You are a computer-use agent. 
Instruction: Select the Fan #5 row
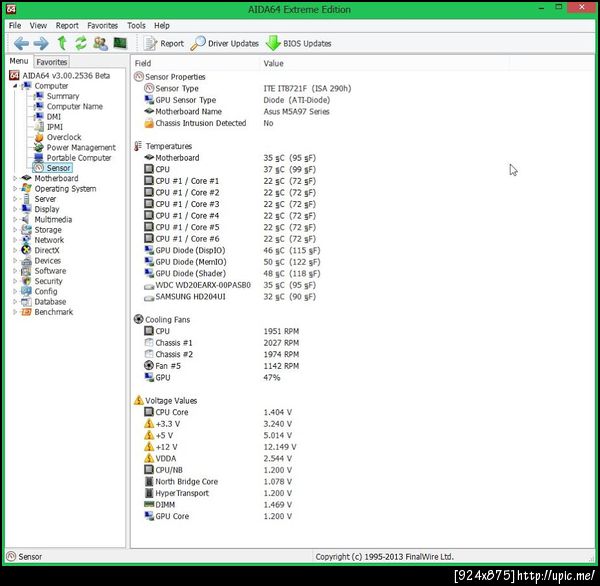[x=222, y=366]
